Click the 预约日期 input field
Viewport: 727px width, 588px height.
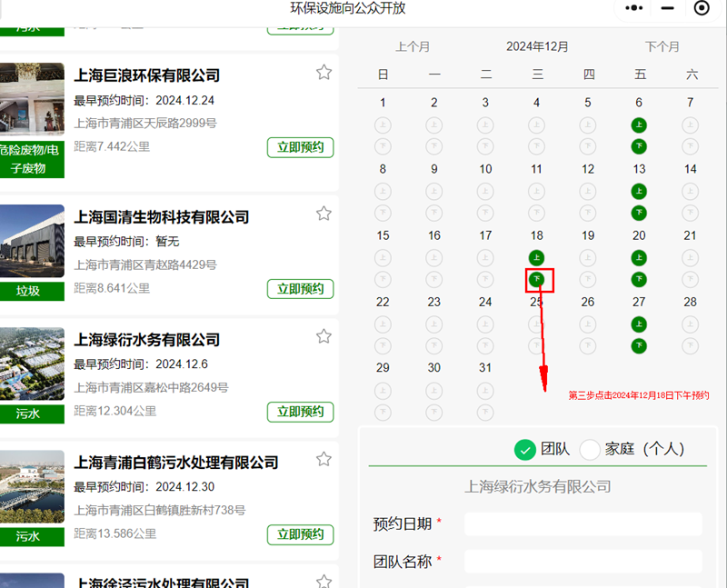point(583,524)
